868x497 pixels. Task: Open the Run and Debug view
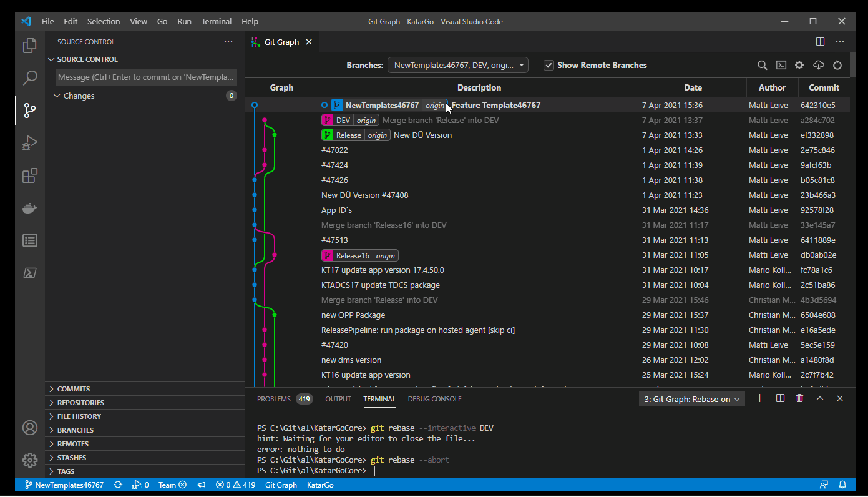(x=29, y=143)
